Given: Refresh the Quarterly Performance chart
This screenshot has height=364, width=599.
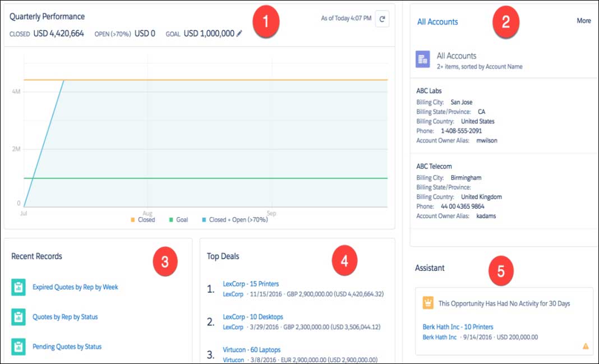Looking at the screenshot, I should click(382, 19).
